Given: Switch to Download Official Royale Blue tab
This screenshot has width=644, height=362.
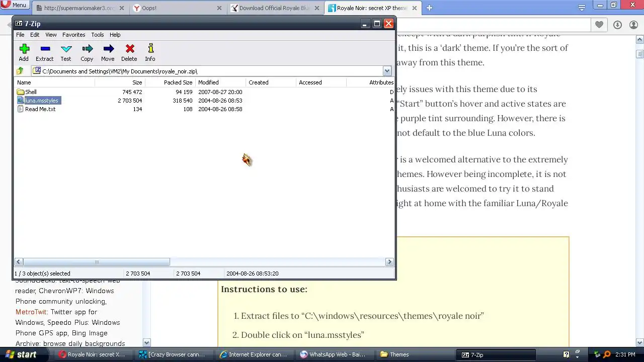Looking at the screenshot, I should (x=276, y=8).
